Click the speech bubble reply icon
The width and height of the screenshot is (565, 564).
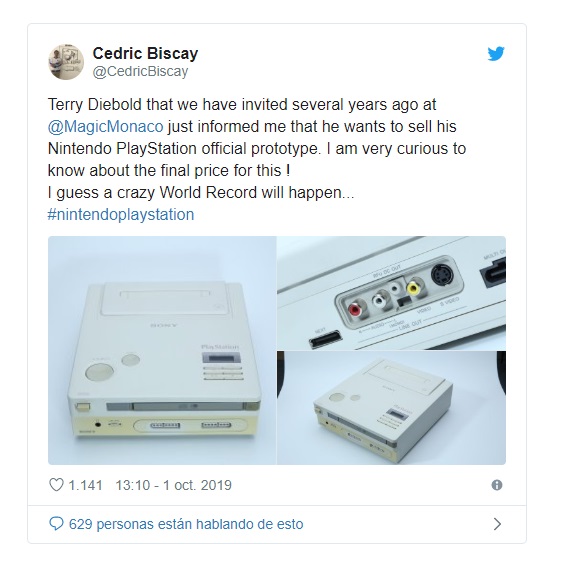click(x=56, y=524)
